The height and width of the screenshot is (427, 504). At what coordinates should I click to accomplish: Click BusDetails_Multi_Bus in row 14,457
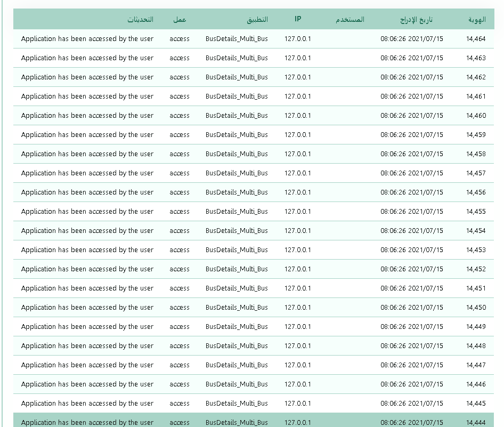237,173
